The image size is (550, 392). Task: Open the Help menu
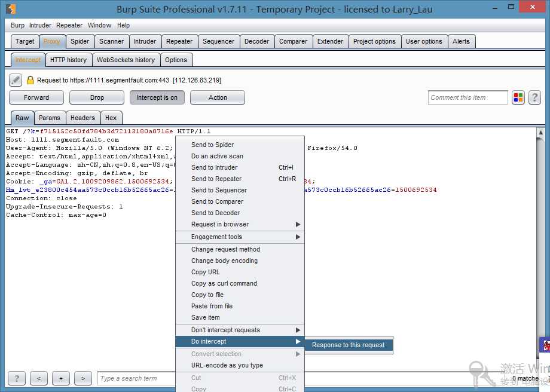point(123,25)
